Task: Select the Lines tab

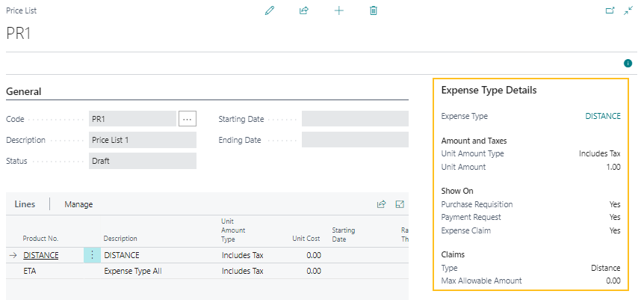Action: pyautogui.click(x=25, y=204)
